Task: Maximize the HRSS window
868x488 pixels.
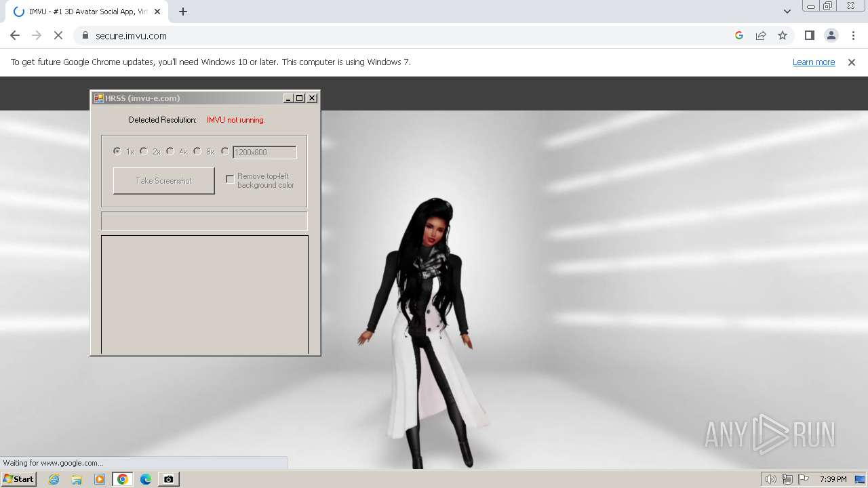Action: pyautogui.click(x=299, y=98)
